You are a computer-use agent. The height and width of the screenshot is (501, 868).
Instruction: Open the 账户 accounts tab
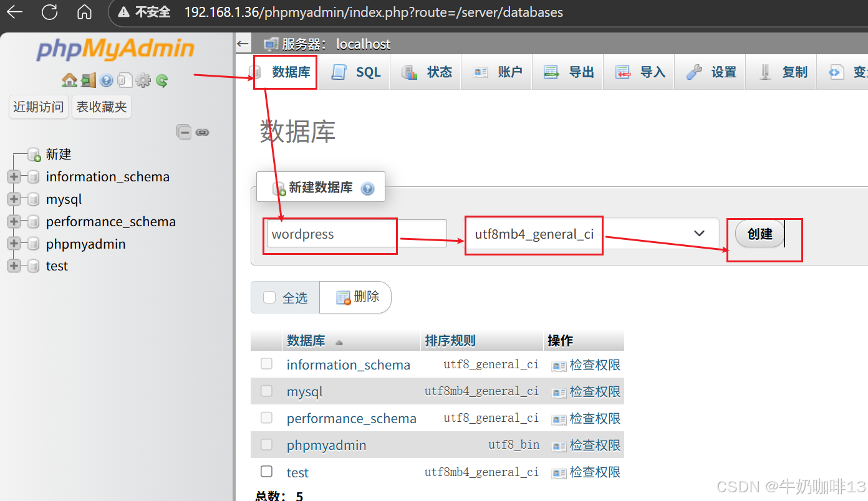point(497,72)
